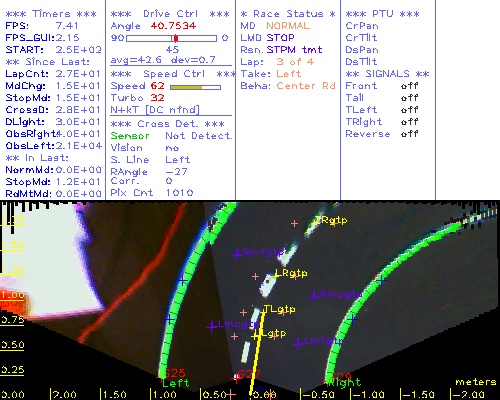Screen dimensions: 500x400
Task: Click the Lmfgtp blue cross marker
Action: pyautogui.click(x=298, y=343)
